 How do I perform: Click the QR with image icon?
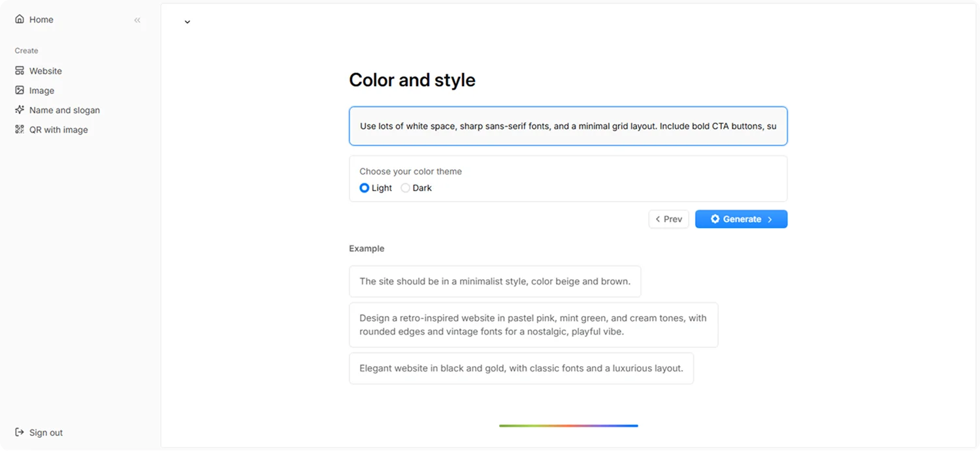20,129
